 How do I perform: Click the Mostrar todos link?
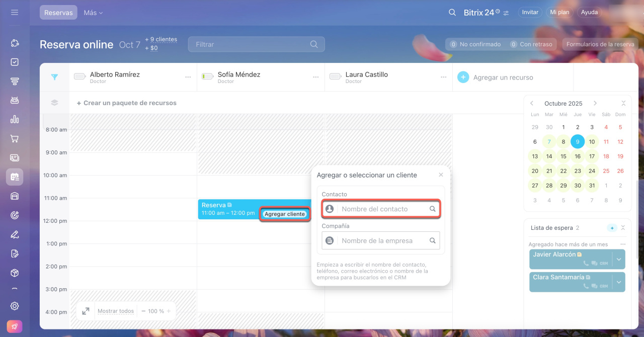coord(116,311)
